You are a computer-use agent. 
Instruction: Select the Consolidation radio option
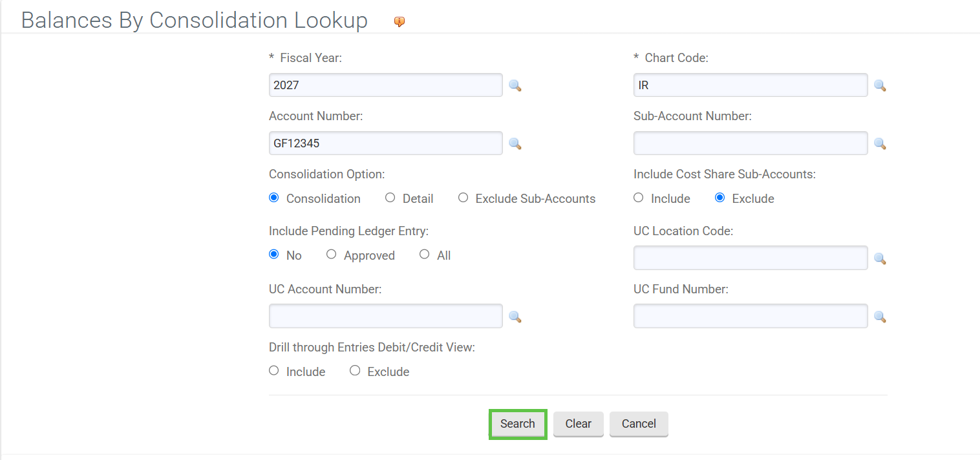coord(273,198)
